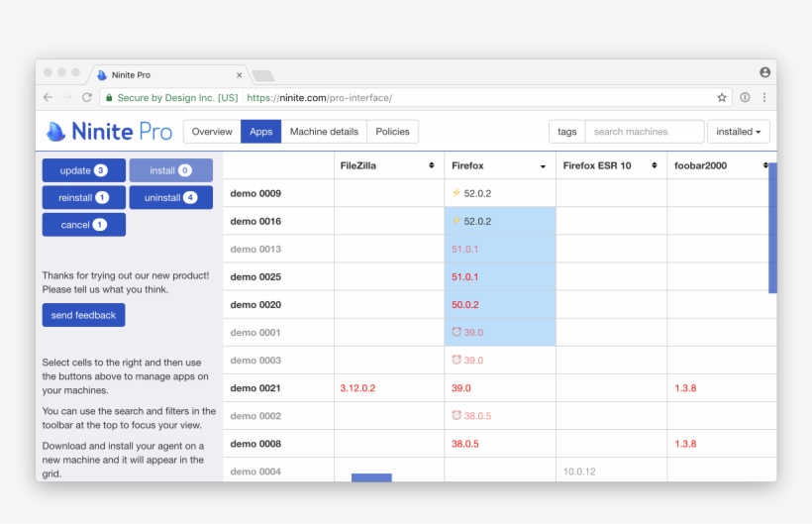
Task: Sort by the Firefox ESR 10 column arrows
Action: point(654,165)
